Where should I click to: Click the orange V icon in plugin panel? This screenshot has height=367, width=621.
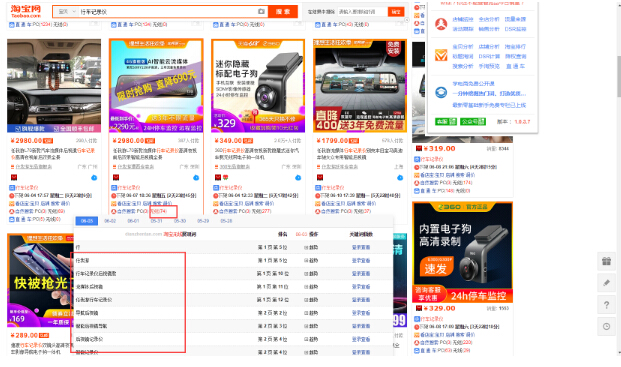pyautogui.click(x=441, y=55)
